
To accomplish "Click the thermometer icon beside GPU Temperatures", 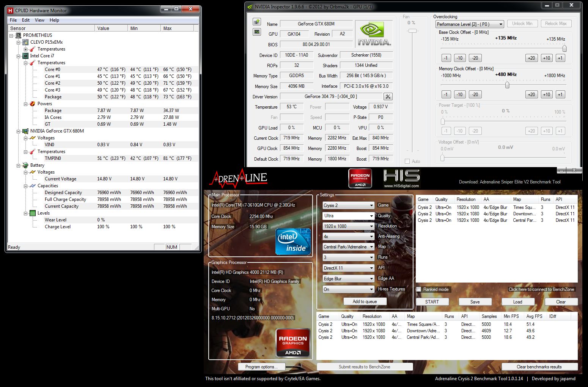I will coord(33,151).
